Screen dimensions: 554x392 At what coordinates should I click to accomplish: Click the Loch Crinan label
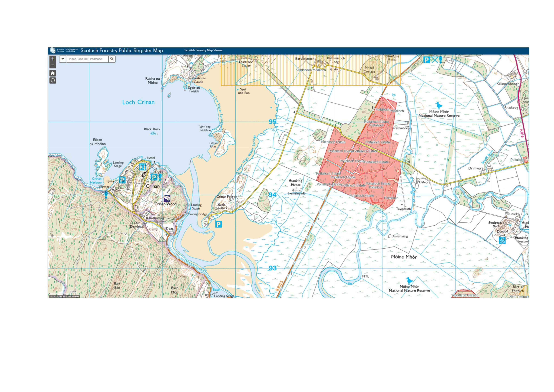tap(138, 102)
